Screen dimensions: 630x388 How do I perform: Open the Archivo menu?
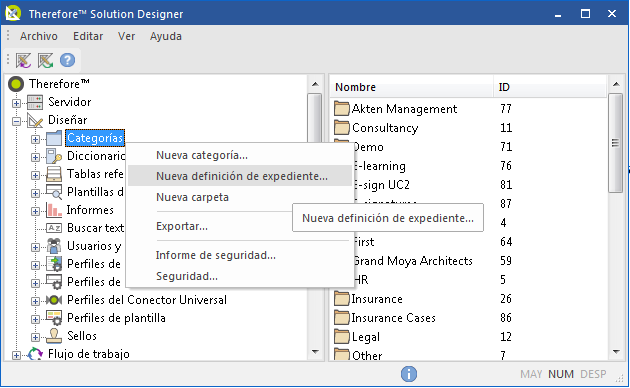pyautogui.click(x=39, y=36)
